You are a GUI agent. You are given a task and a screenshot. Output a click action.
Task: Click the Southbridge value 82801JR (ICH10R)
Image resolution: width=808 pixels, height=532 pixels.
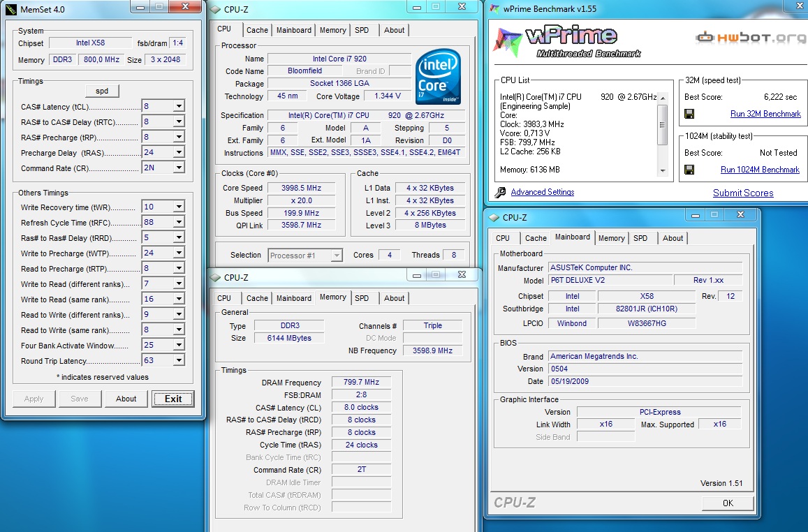pyautogui.click(x=647, y=309)
